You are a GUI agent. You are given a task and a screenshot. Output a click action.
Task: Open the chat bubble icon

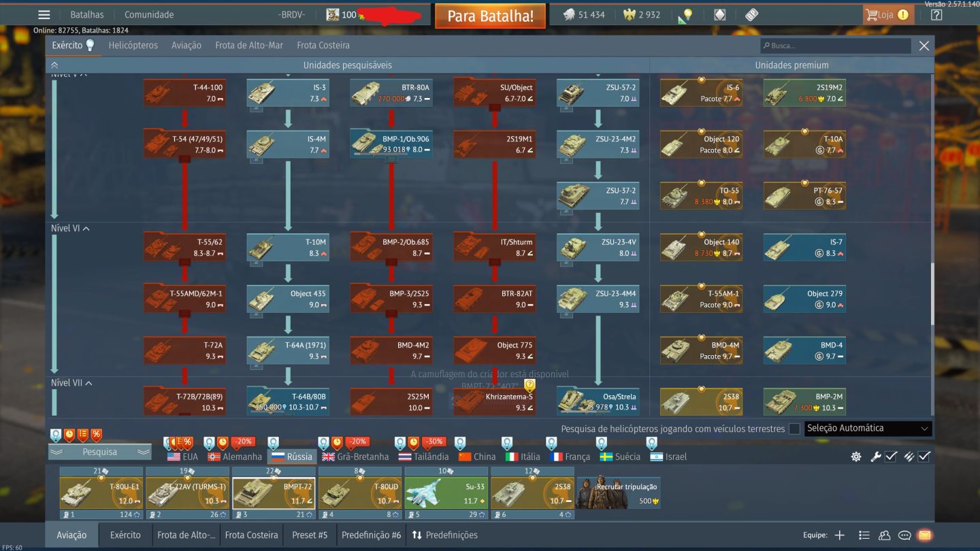point(904,535)
